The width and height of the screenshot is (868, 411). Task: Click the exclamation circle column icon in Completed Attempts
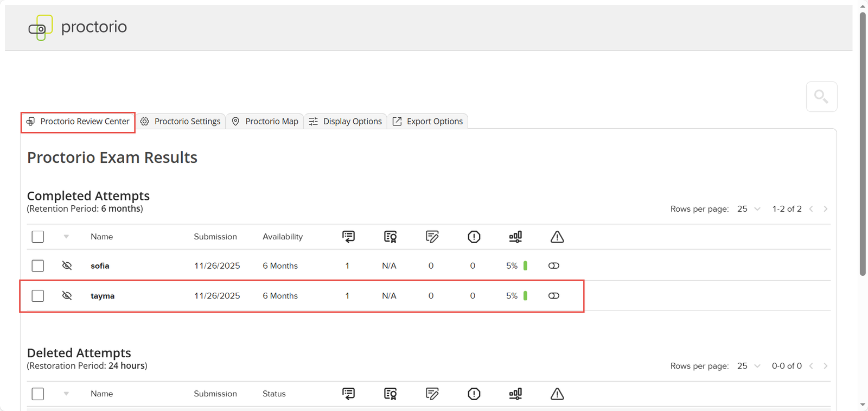pos(474,237)
